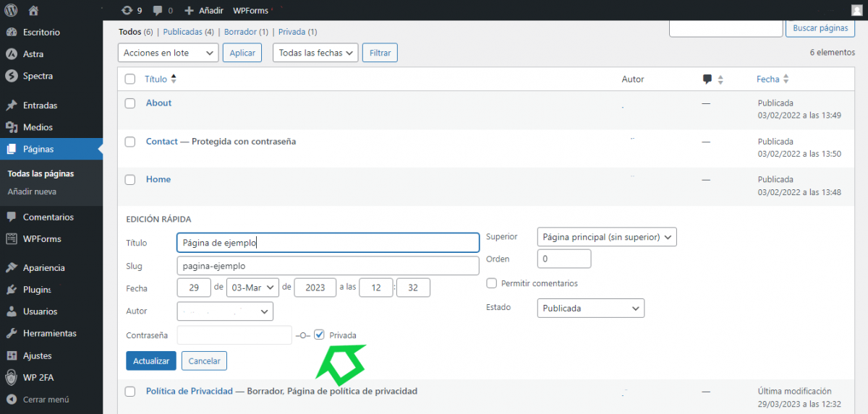
Task: Enable Permitir comentarios checkbox
Action: 492,283
